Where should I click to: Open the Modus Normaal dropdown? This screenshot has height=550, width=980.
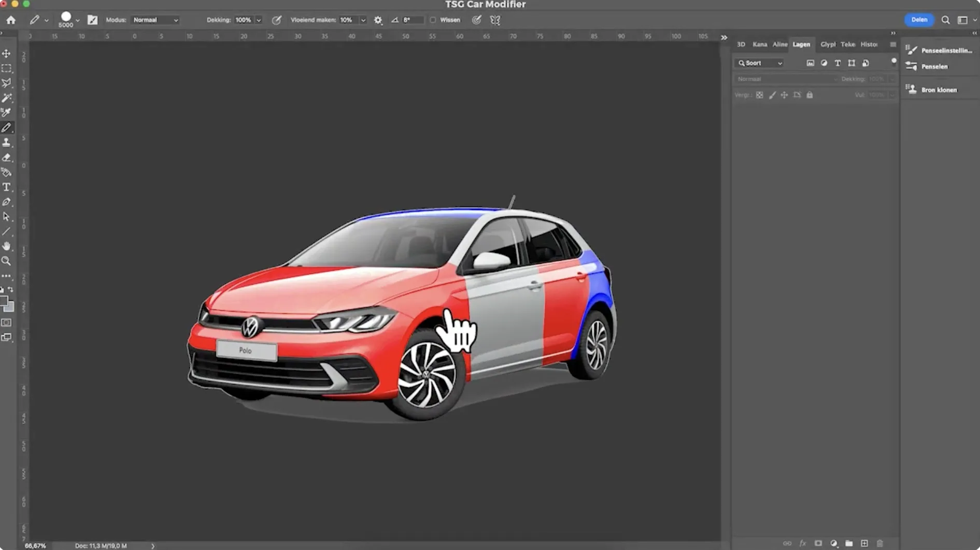pyautogui.click(x=155, y=20)
